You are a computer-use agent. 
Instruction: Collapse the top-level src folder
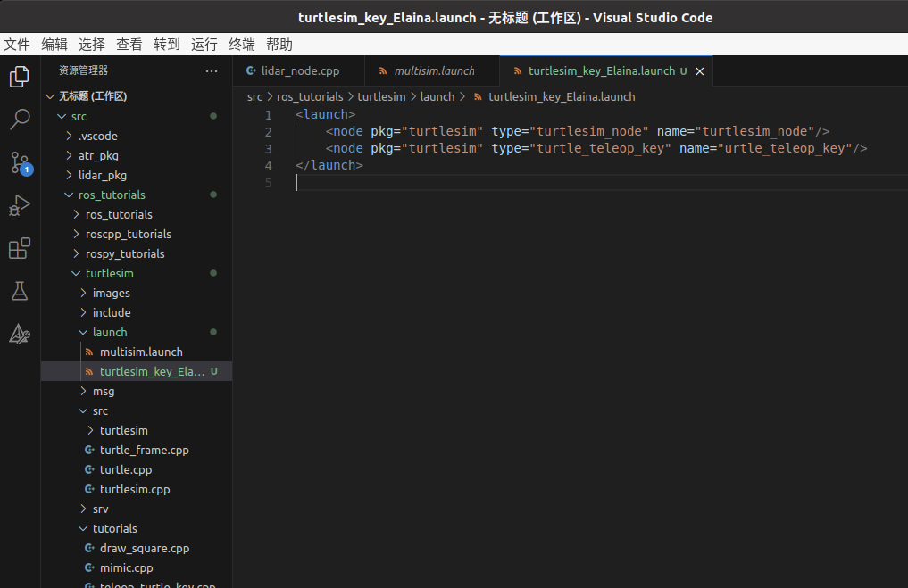[62, 116]
